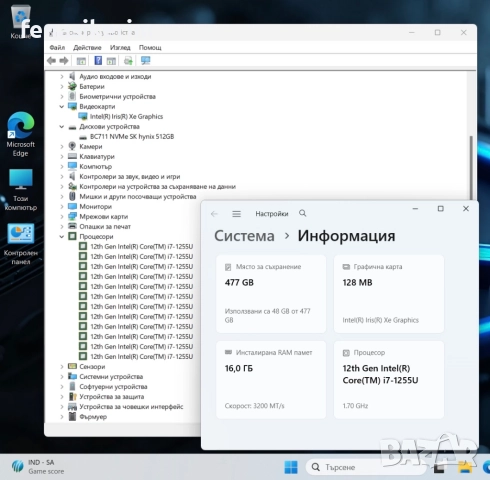Expand Мишки и други посочващи устройства
Image resolution: width=490 pixels, height=480 pixels.
[62, 196]
